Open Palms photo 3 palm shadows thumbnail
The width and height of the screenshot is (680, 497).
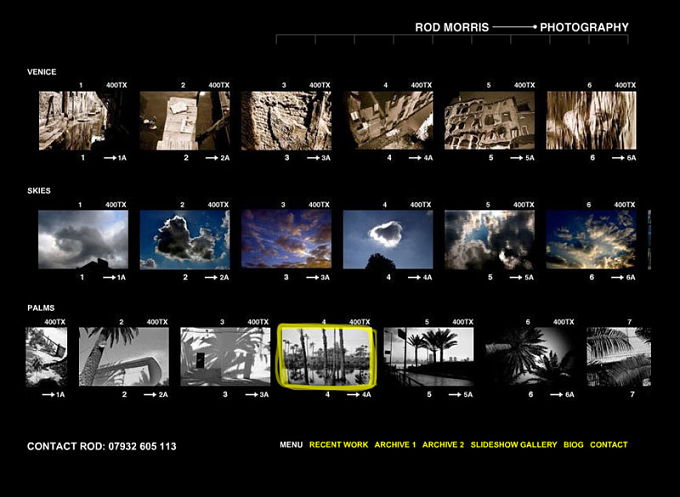point(226,356)
